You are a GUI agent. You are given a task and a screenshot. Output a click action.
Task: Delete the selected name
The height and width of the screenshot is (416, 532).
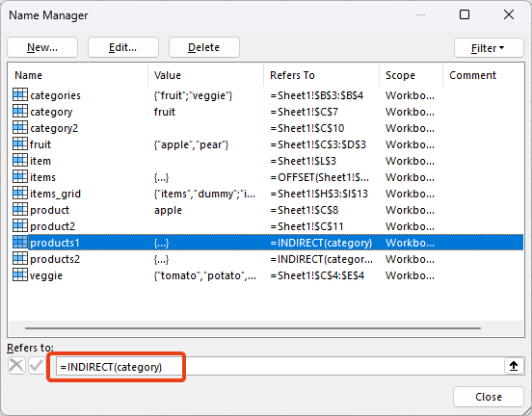click(x=204, y=47)
